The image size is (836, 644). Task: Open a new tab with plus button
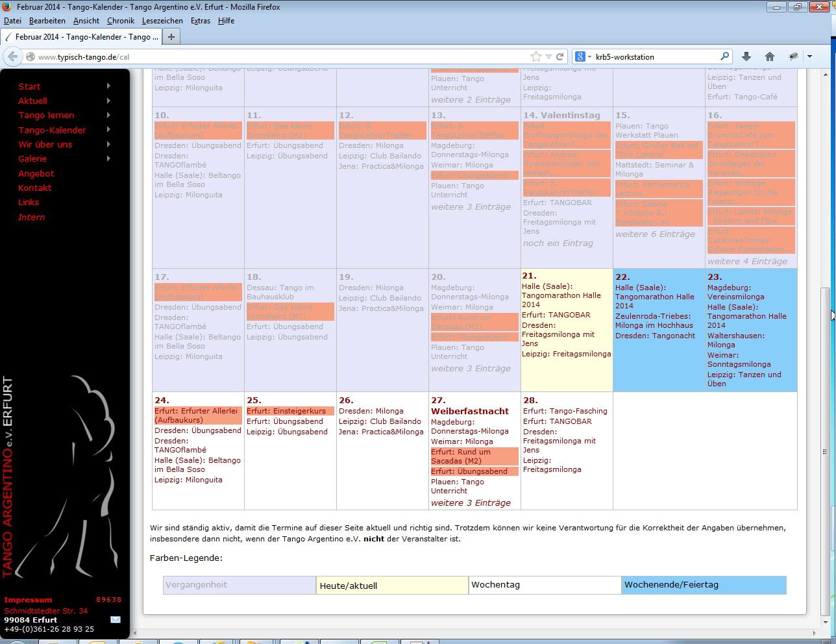coord(171,37)
